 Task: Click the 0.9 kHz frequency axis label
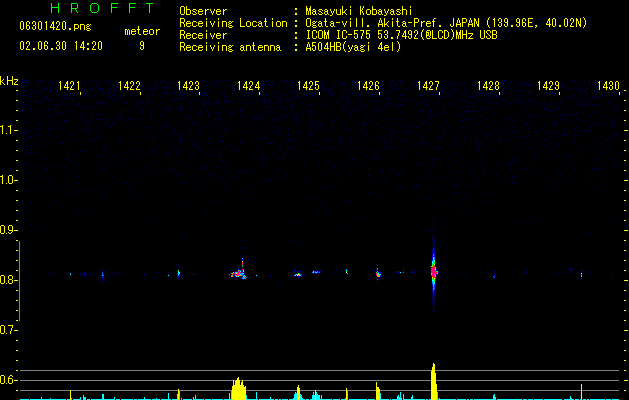tap(9, 230)
